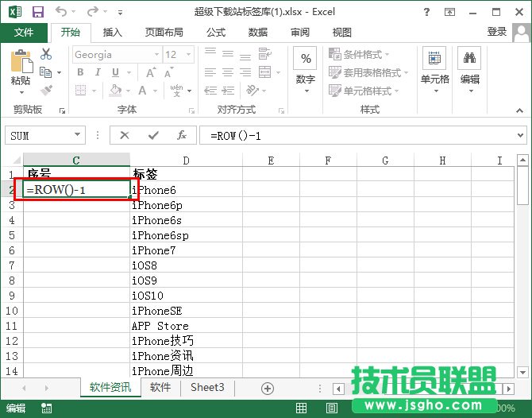Select cell containing iPhone6sp
532x418 pixels.
click(186, 235)
